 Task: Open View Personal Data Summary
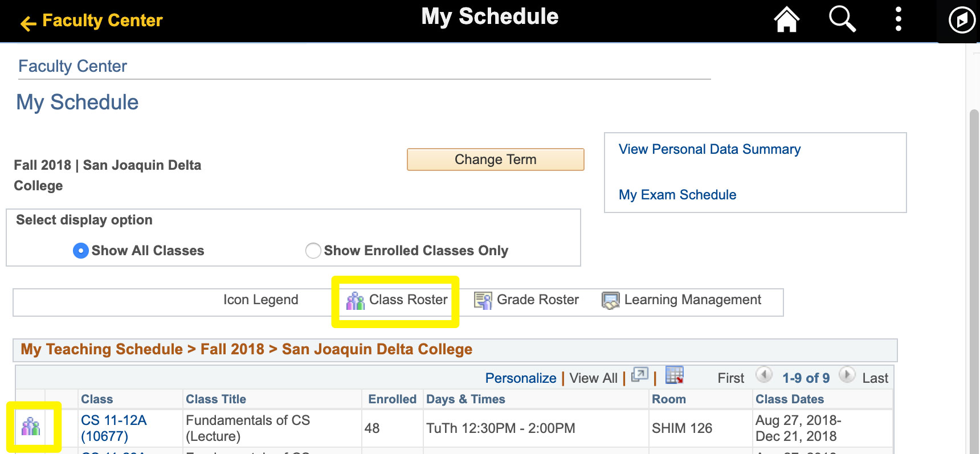[709, 149]
